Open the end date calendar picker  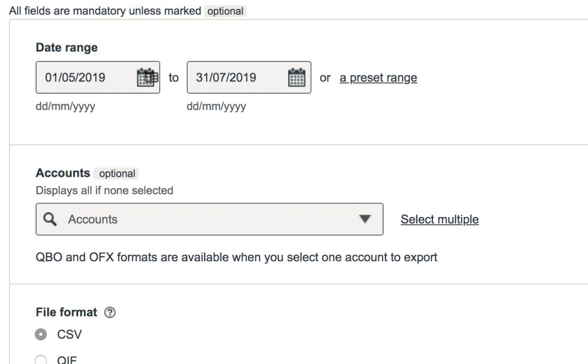pos(296,78)
